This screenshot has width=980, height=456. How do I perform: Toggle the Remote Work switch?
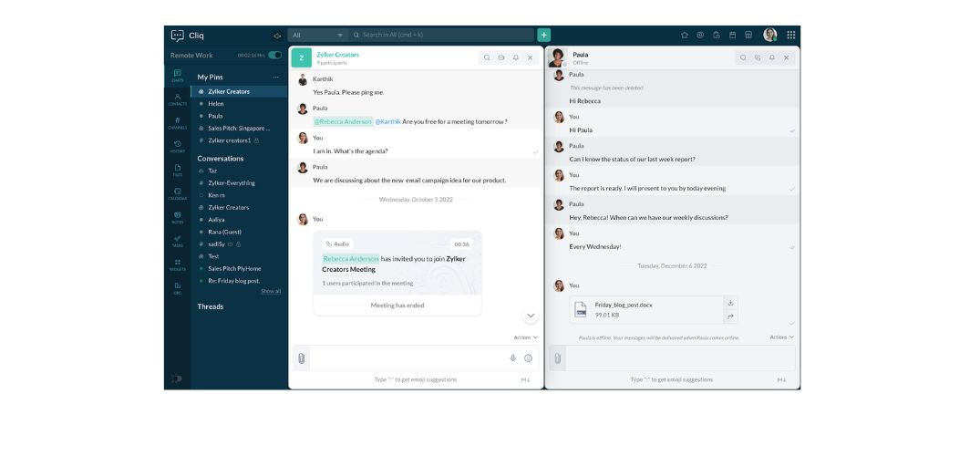tap(274, 56)
